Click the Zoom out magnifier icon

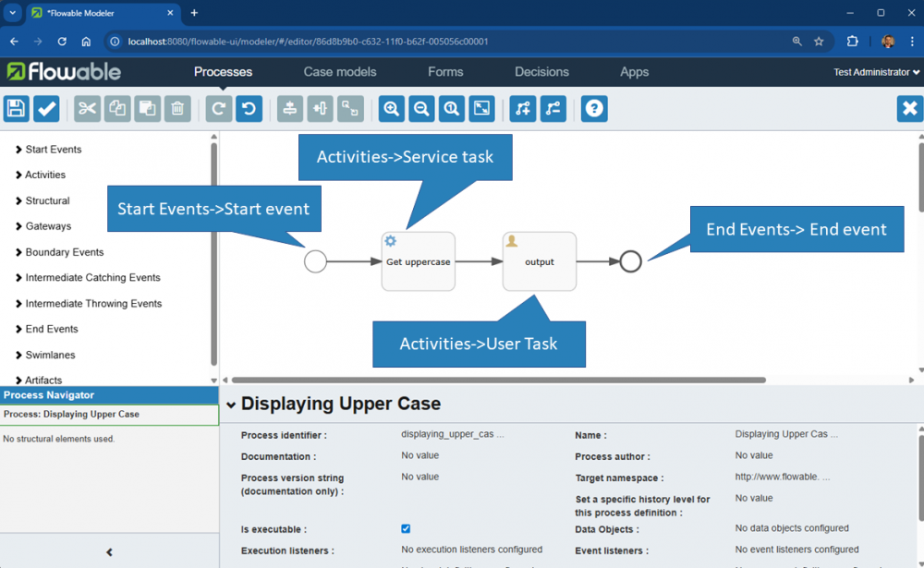pyautogui.click(x=421, y=109)
